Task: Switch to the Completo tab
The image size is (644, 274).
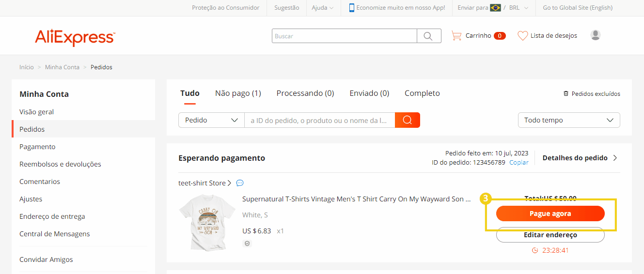Action: (422, 93)
